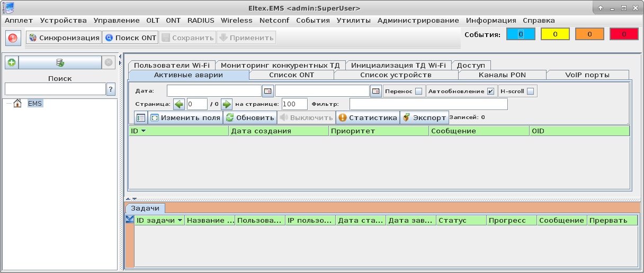644x273 pixels.
Task: Open calendar for the first date field
Action: pos(268,91)
